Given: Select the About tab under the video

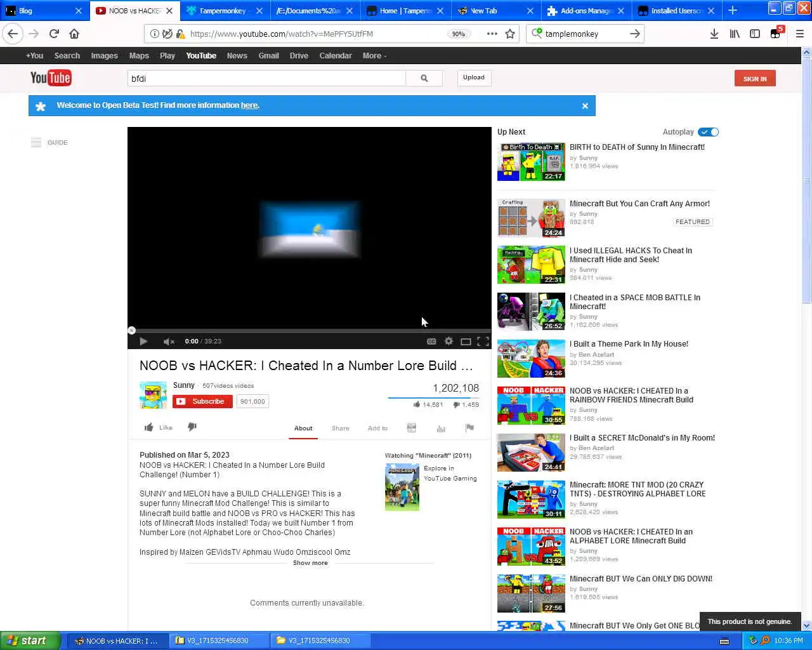Looking at the screenshot, I should tap(303, 428).
